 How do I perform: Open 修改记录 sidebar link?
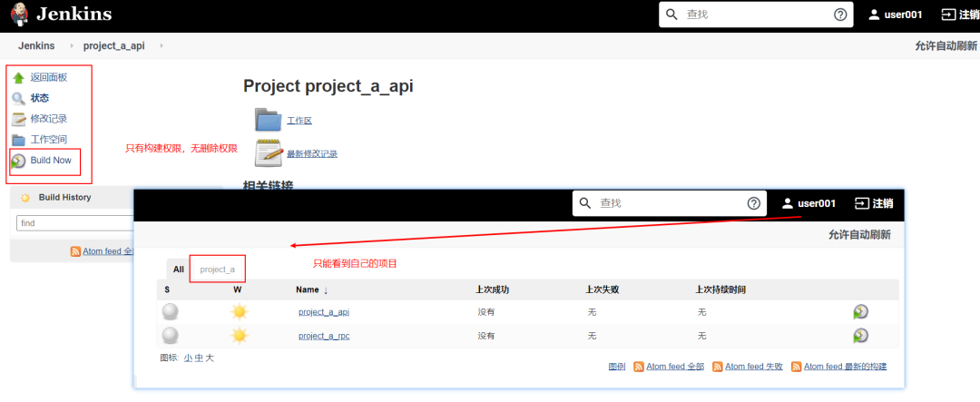pos(49,119)
